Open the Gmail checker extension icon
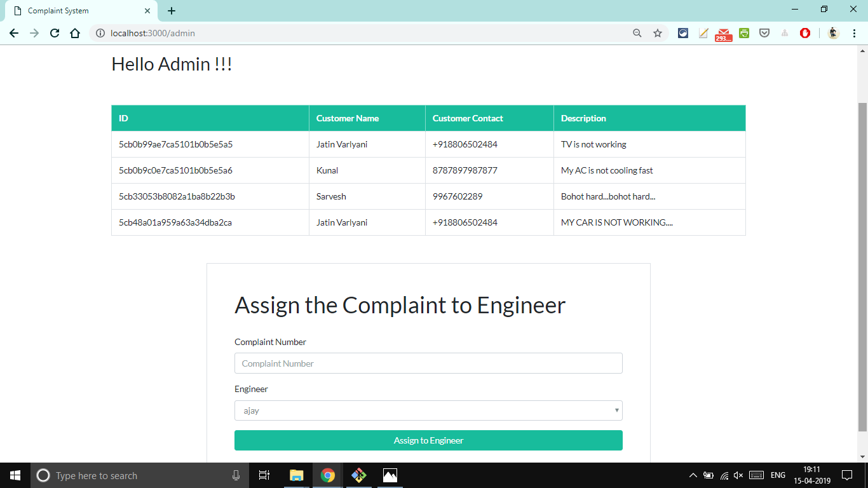Image resolution: width=868 pixels, height=488 pixels. [723, 34]
